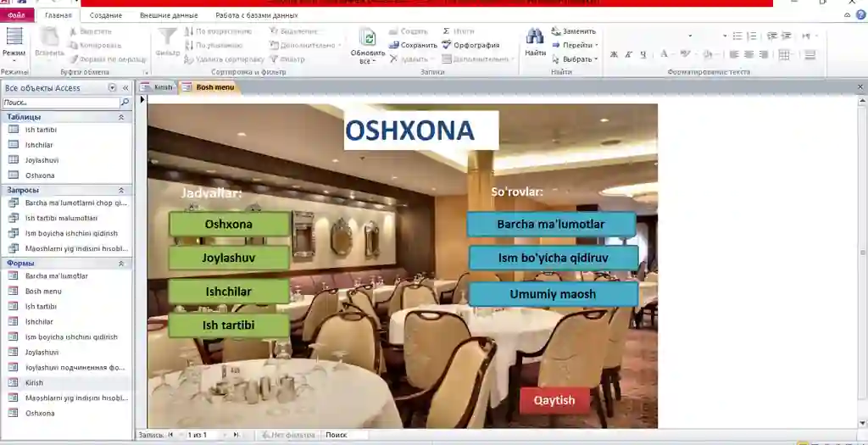Select the Bosh menu document tab
Viewport: 868px width, 445px height.
pos(209,87)
